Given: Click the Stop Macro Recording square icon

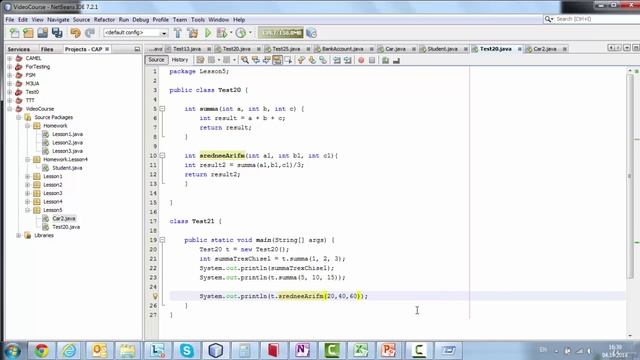Looking at the screenshot, I should [372, 60].
